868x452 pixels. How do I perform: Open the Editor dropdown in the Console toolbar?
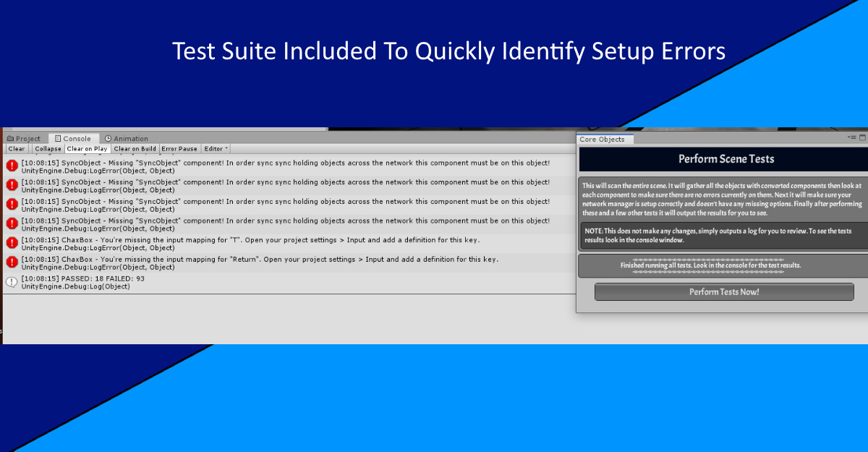[216, 149]
